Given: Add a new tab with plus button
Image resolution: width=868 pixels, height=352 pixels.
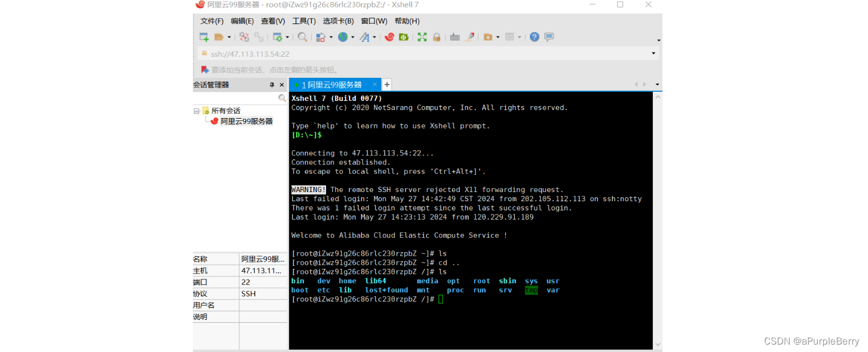Looking at the screenshot, I should pos(387,85).
